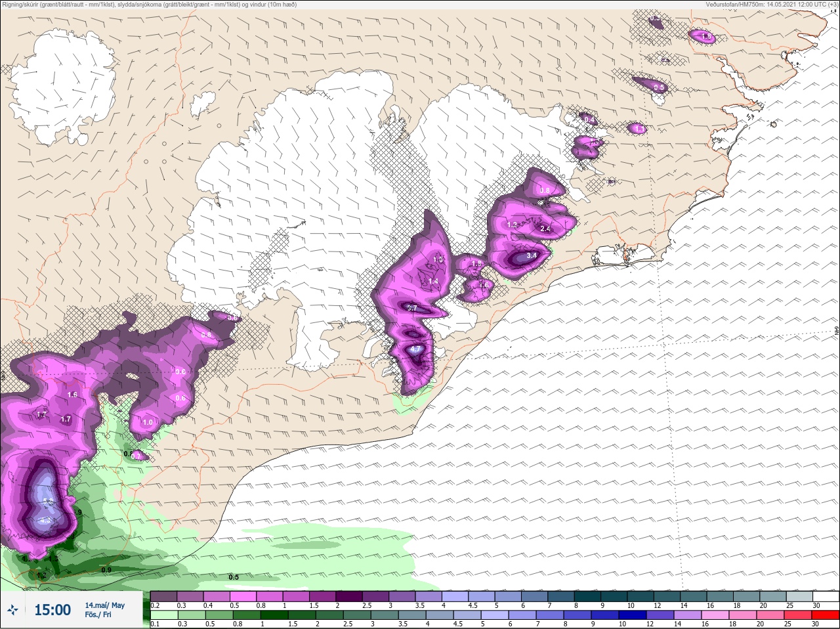
Task: Click the 0.2 label in the purple legend row
Action: pos(155,605)
